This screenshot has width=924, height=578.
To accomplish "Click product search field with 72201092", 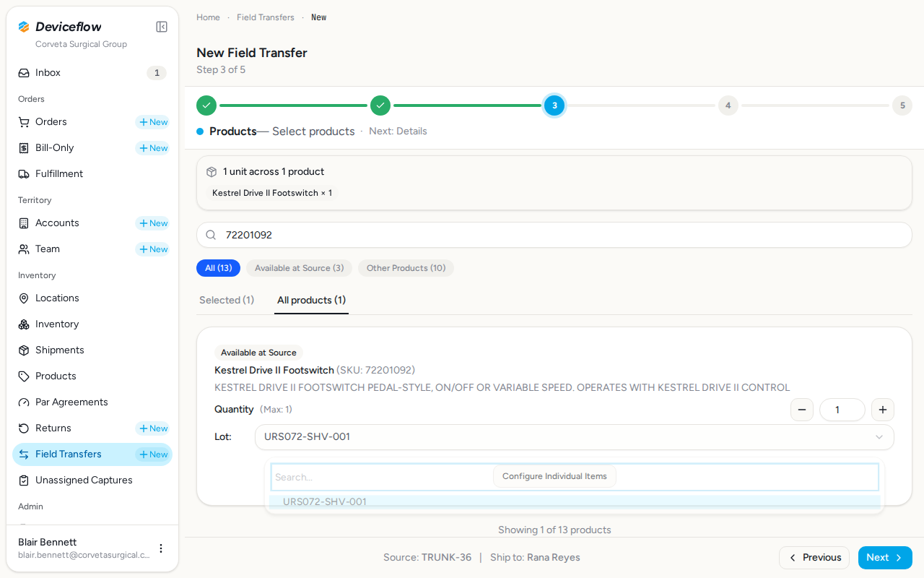I will coord(554,235).
